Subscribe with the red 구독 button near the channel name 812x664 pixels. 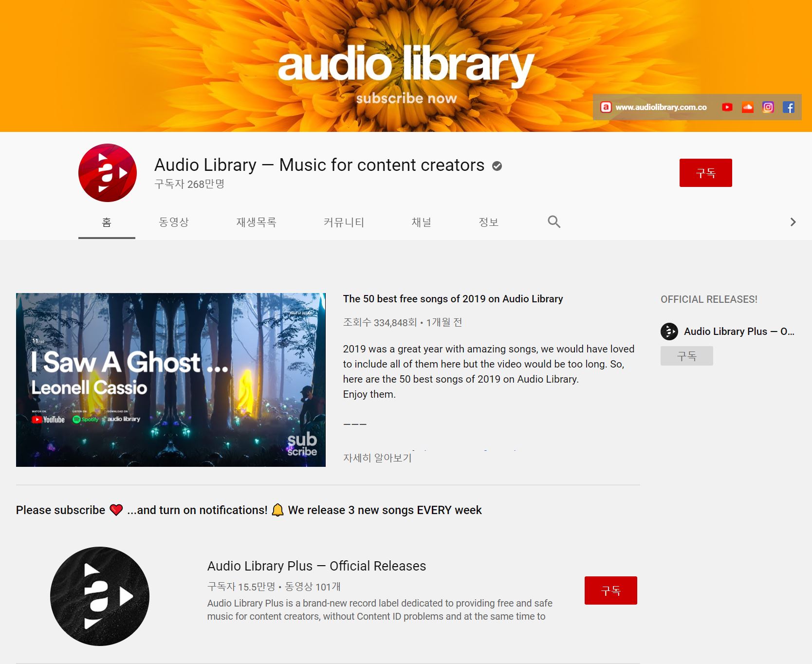705,173
